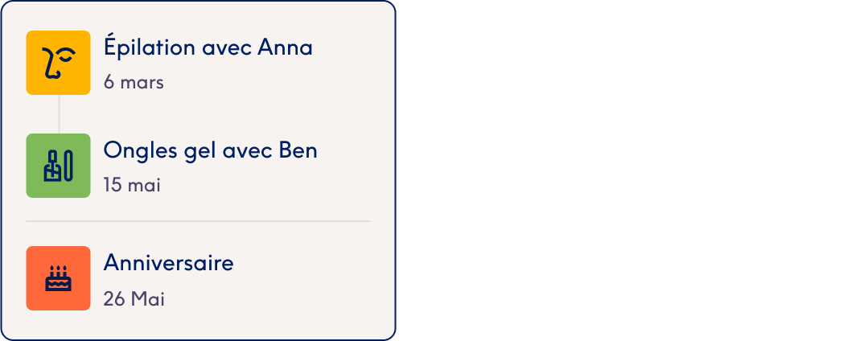The image size is (868, 341).
Task: Open the Épilation avec Anna appointment
Action: point(208,48)
